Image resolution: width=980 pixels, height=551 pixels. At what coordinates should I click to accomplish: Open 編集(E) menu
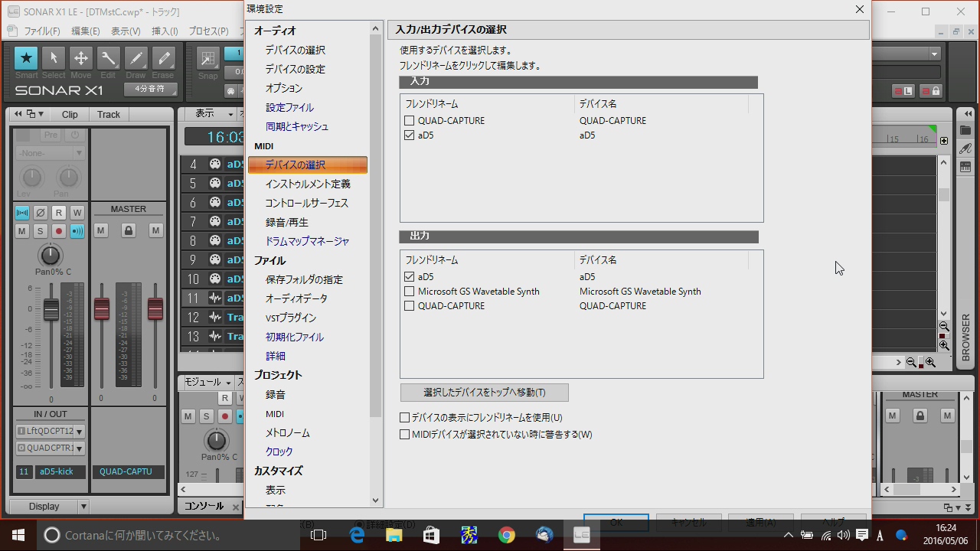[x=85, y=31]
